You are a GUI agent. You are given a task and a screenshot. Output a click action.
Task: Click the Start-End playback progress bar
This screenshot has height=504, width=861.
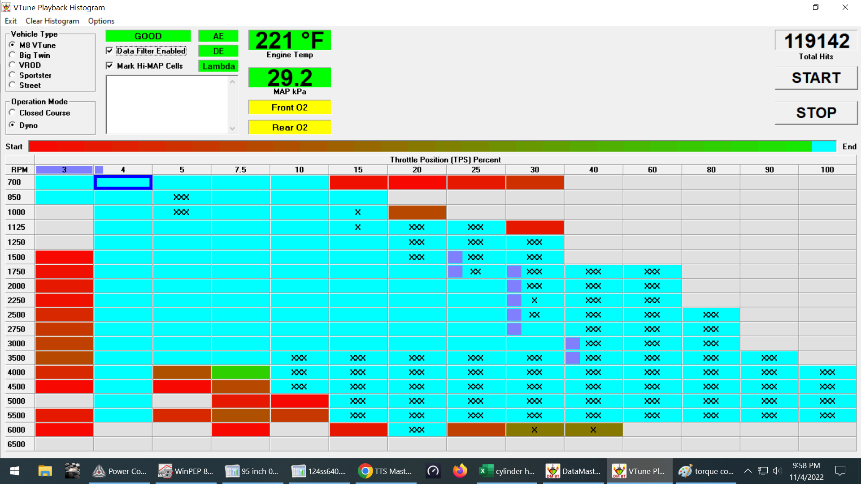tap(432, 146)
